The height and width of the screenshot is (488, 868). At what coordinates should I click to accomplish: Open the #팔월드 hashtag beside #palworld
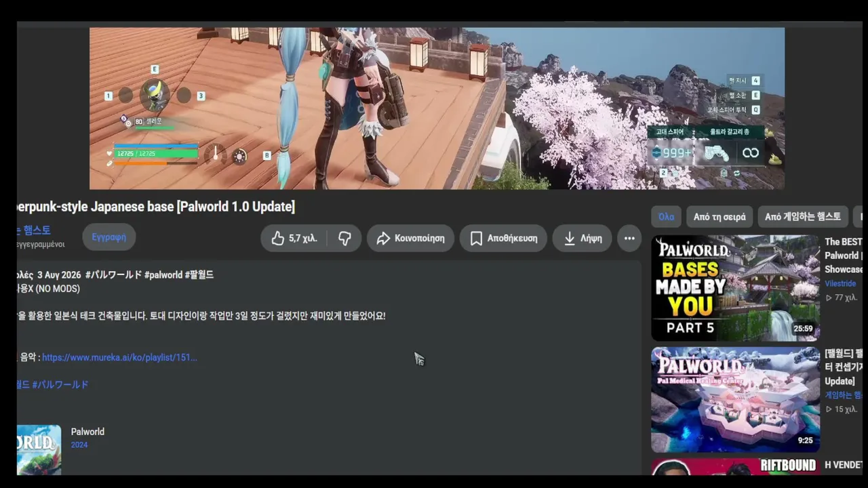(199, 274)
